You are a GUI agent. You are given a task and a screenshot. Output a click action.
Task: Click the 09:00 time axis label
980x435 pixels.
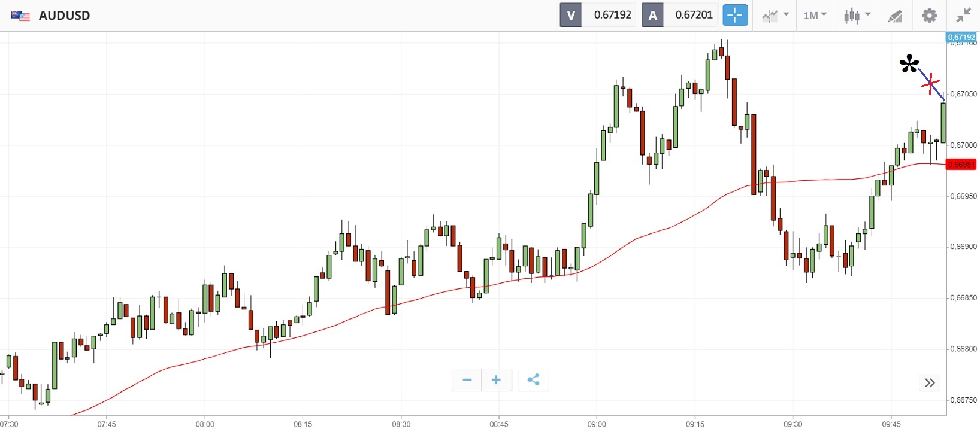point(597,424)
